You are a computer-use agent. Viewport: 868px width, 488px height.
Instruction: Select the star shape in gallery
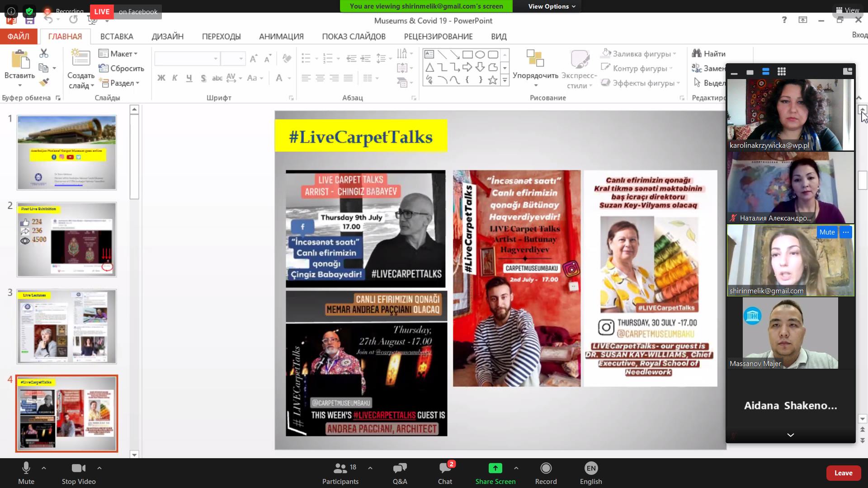(493, 80)
